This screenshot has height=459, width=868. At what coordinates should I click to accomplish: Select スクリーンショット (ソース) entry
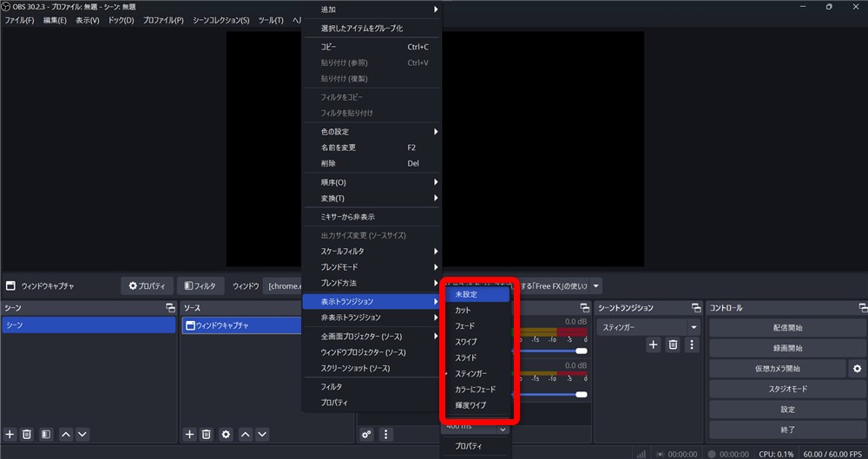click(x=372, y=368)
